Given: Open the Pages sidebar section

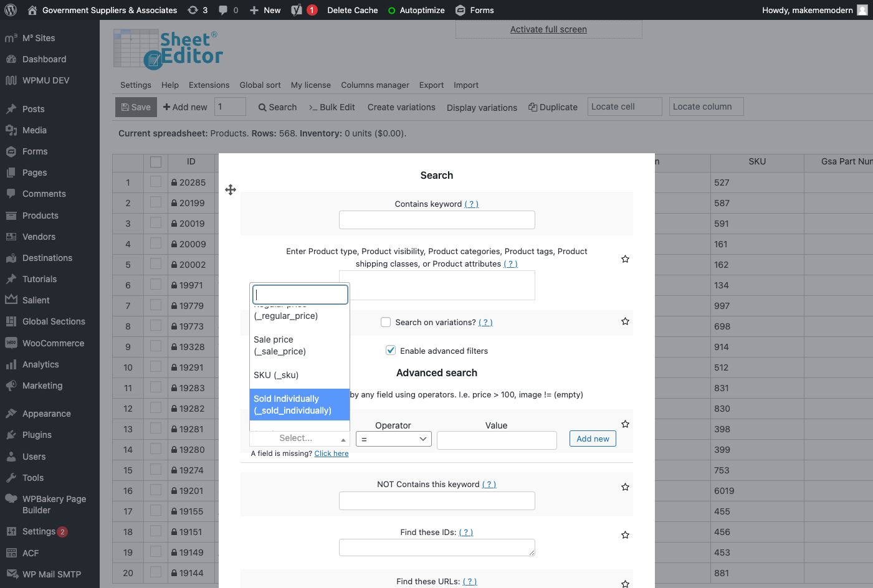Looking at the screenshot, I should (x=34, y=173).
